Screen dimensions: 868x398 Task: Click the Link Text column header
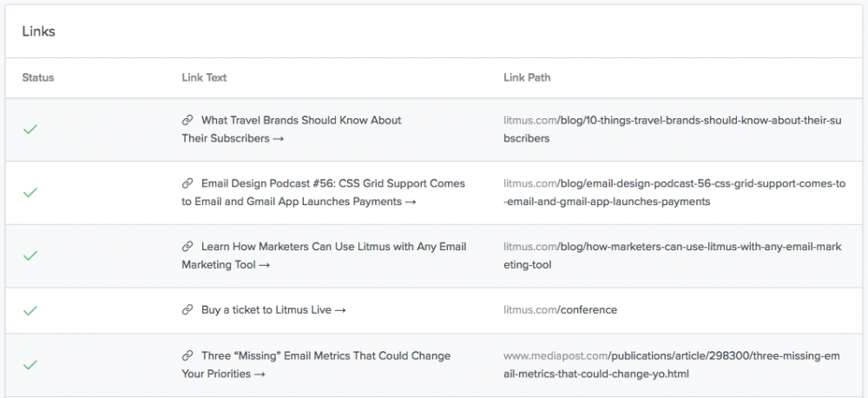[x=204, y=78]
